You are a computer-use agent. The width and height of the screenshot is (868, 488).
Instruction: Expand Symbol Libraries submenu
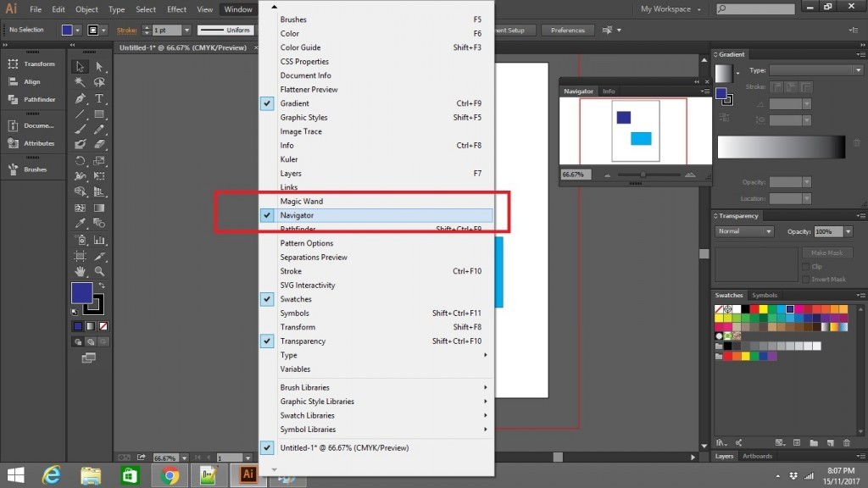tap(376, 430)
